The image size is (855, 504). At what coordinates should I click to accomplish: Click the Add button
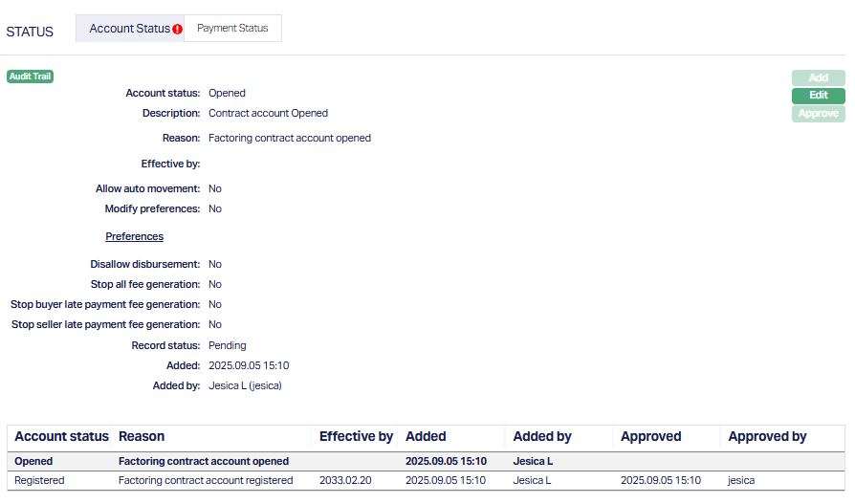(818, 77)
